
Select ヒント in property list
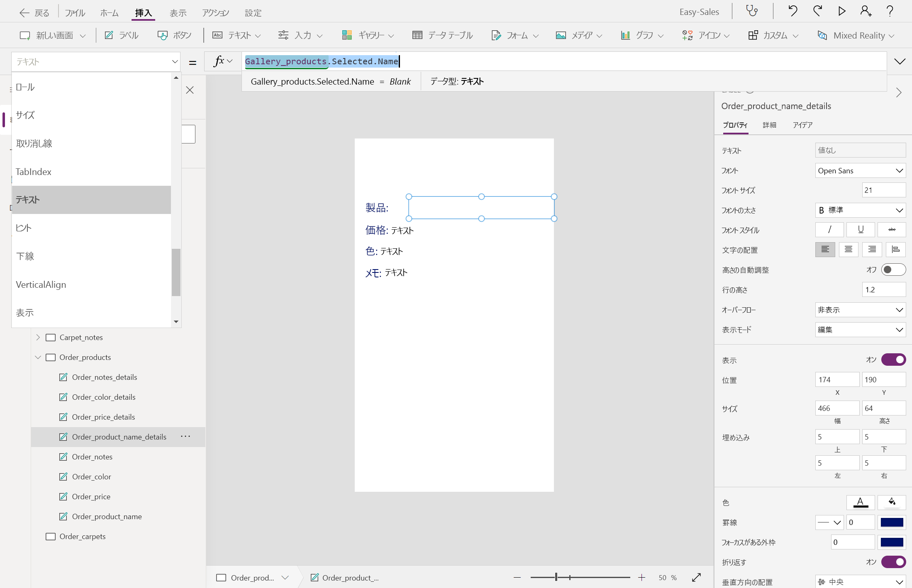pos(91,228)
